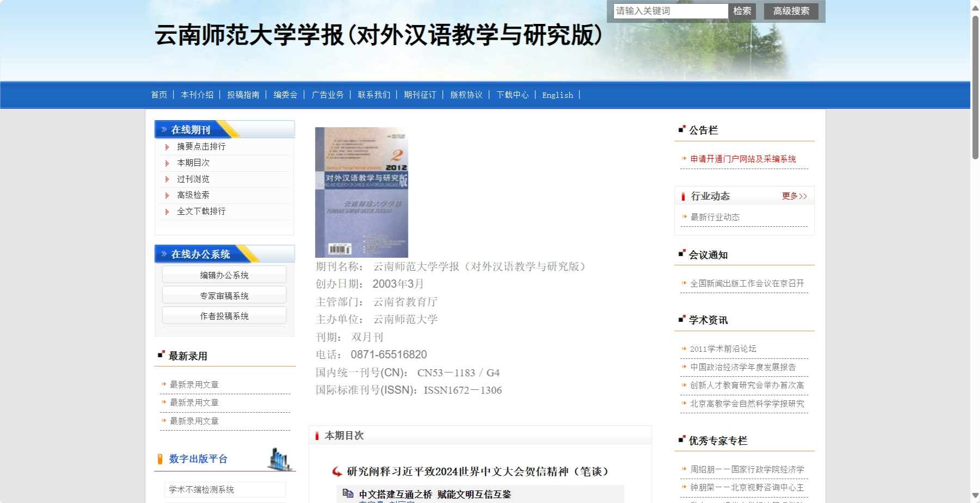Open 北京高教学会自然科学学报研究 link

click(x=747, y=403)
